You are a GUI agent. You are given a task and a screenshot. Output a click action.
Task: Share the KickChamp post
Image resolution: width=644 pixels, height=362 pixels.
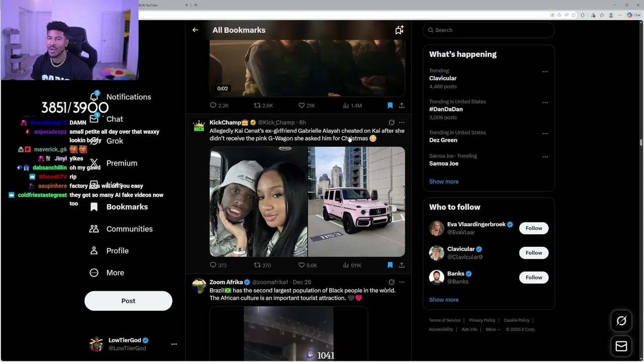(x=401, y=265)
